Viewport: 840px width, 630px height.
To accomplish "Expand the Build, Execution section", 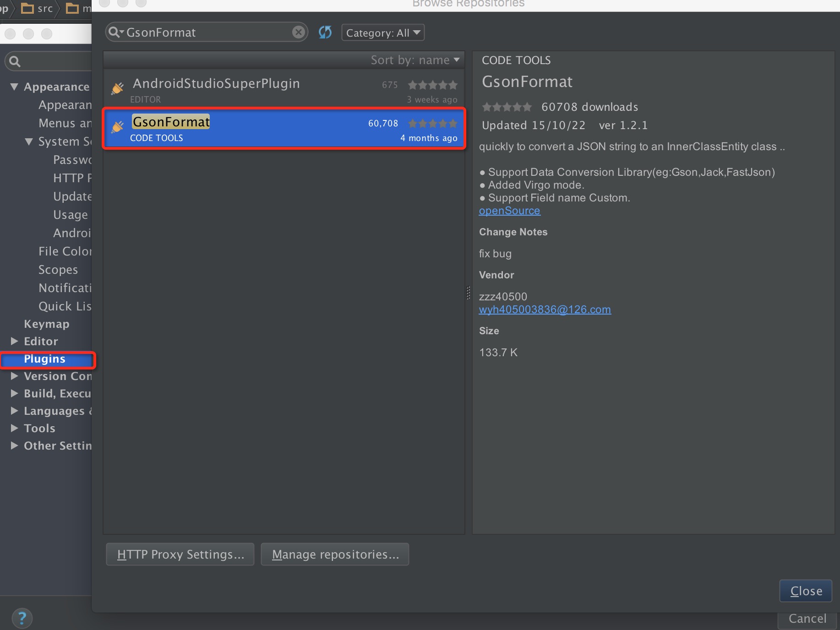I will 14,393.
